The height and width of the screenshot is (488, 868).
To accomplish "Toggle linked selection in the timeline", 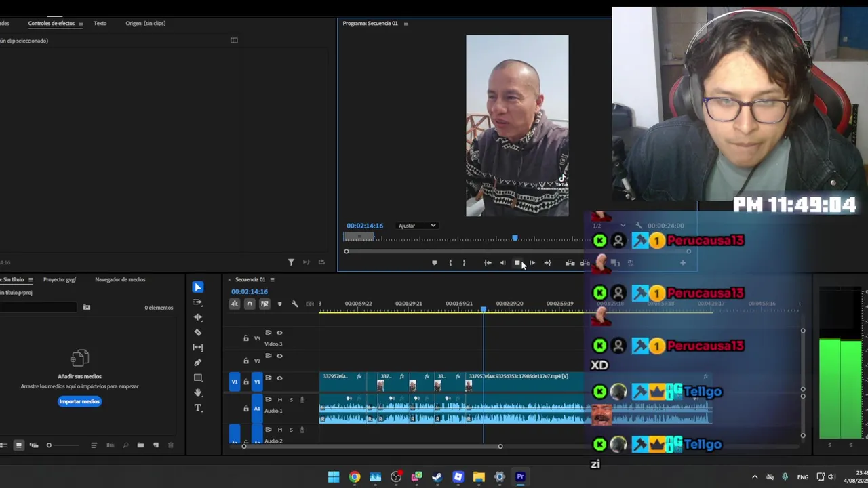I will 264,304.
